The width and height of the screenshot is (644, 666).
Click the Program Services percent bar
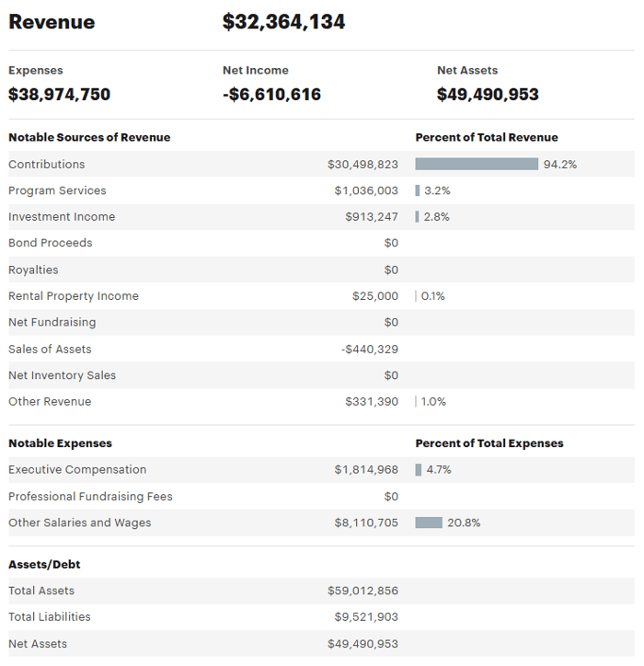tap(418, 190)
